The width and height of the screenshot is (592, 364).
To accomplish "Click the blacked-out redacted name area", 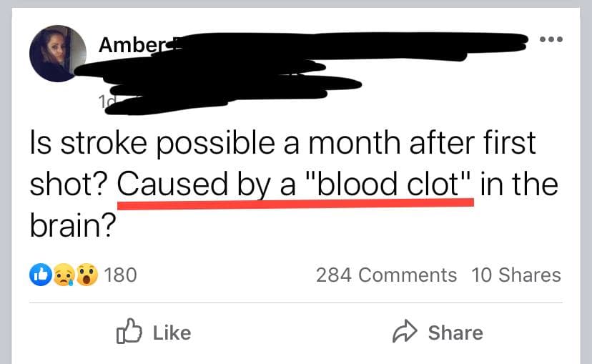I will click(x=300, y=61).
